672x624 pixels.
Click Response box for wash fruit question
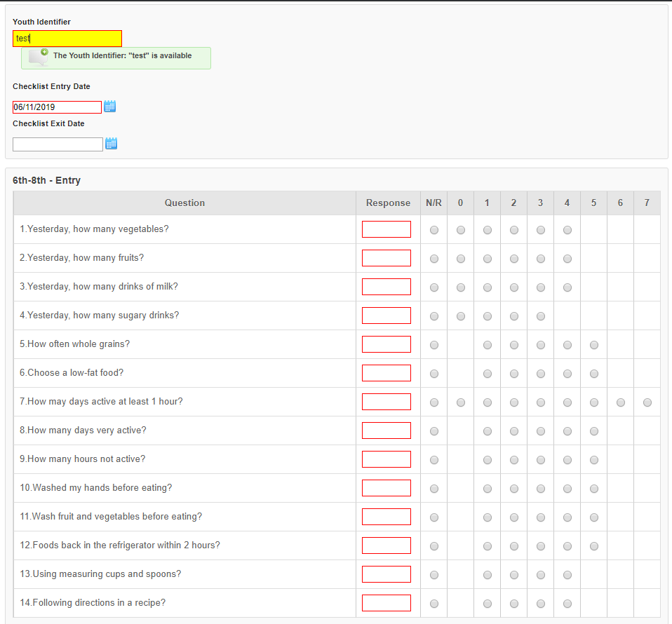[x=386, y=516]
